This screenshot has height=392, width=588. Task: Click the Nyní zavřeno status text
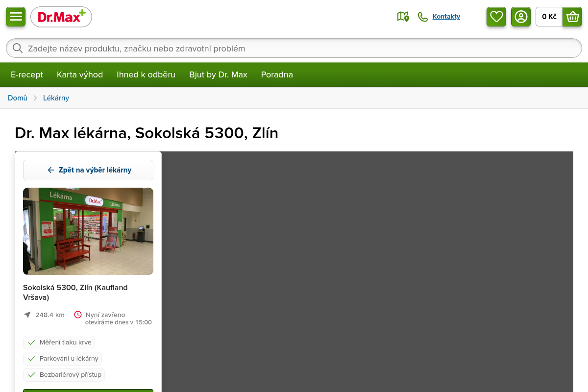tap(105, 315)
